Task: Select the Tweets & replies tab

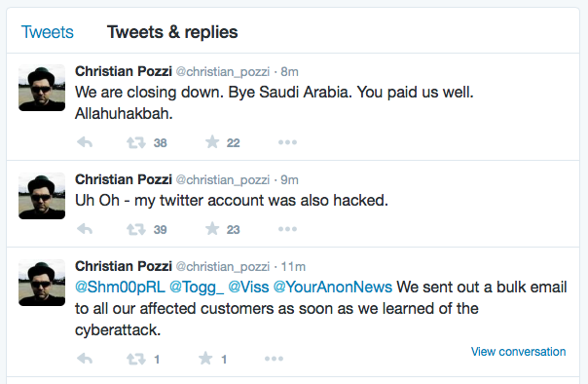Action: (172, 32)
